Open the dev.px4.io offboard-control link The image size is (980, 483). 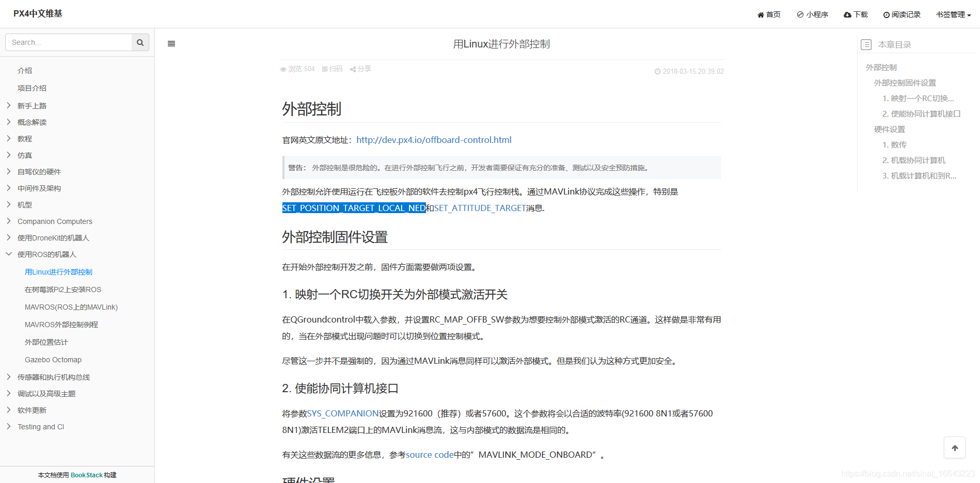pos(434,140)
